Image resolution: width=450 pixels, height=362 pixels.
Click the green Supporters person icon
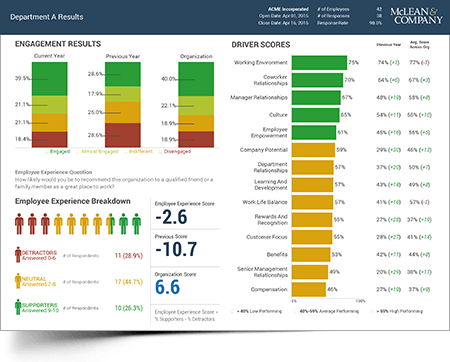click(18, 307)
